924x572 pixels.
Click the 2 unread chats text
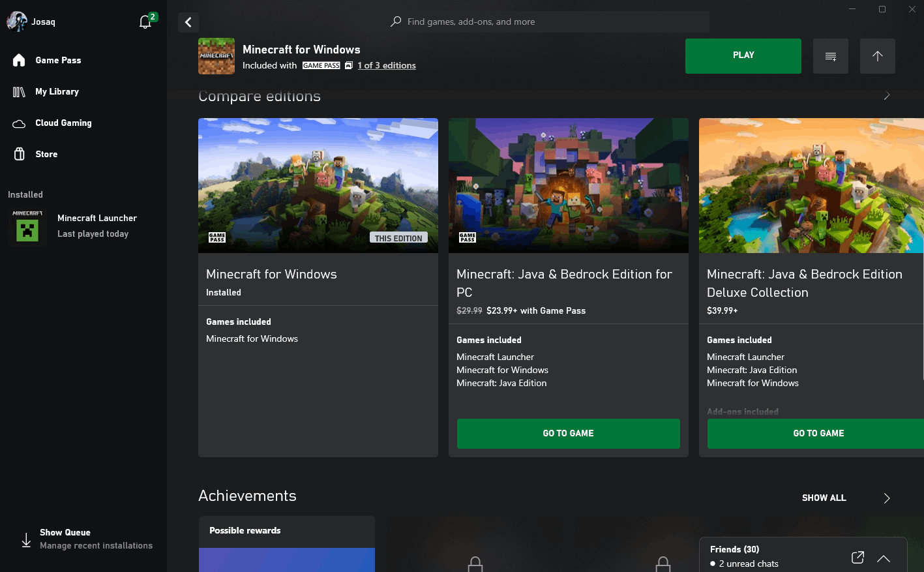point(749,564)
